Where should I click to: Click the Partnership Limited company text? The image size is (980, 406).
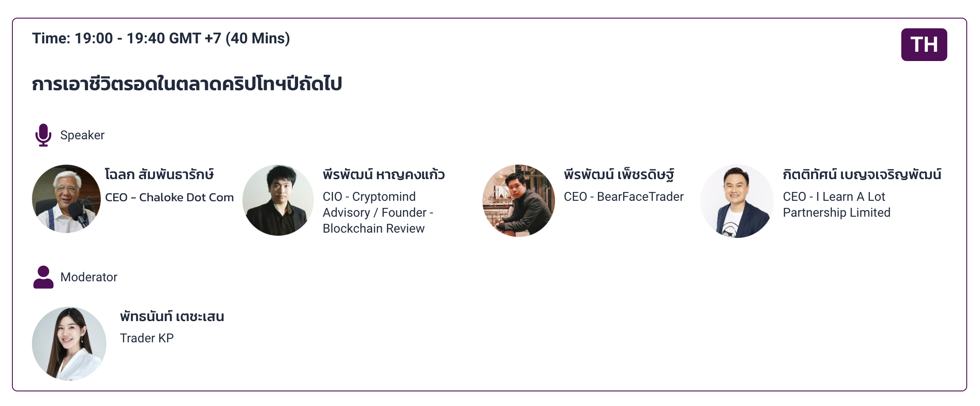(x=837, y=213)
